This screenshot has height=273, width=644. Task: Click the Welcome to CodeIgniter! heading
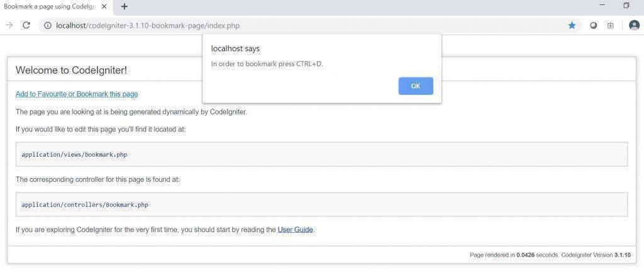point(72,70)
